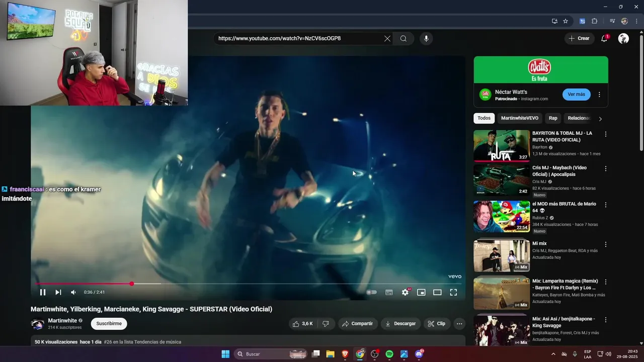Open the media controls icon in browser toolbar

(612, 21)
